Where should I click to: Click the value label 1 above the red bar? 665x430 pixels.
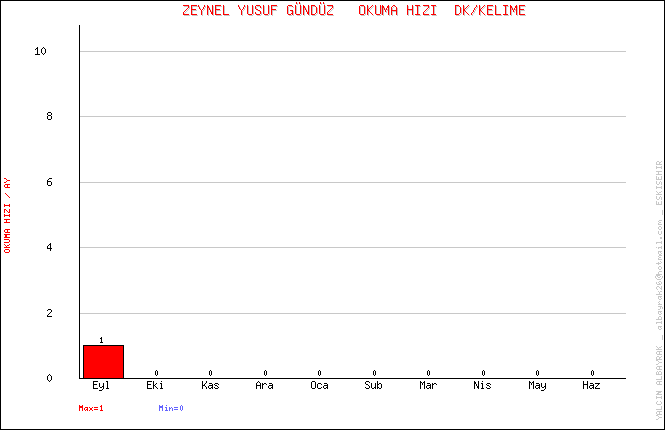(102, 340)
